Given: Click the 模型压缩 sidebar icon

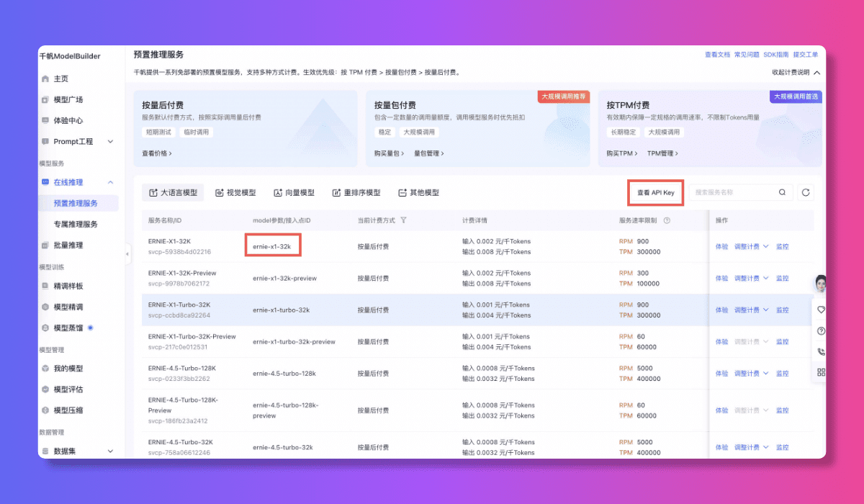Looking at the screenshot, I should [46, 410].
